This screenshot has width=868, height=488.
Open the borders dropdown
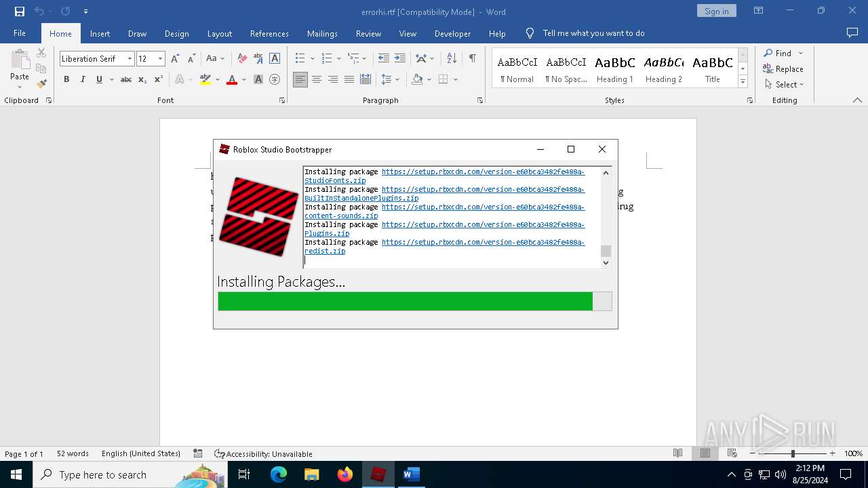point(456,79)
